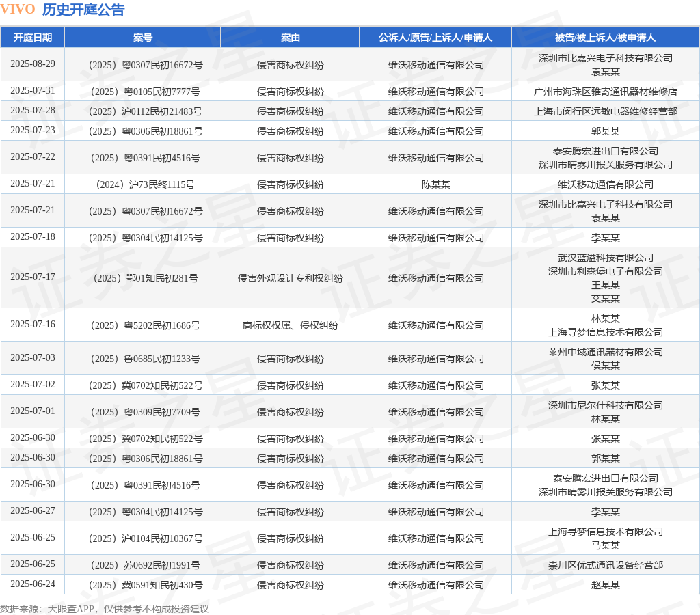Click the 公诉人/原告/上诉人/申请人 header
Viewport: 700px width, 615px height.
pyautogui.click(x=435, y=38)
